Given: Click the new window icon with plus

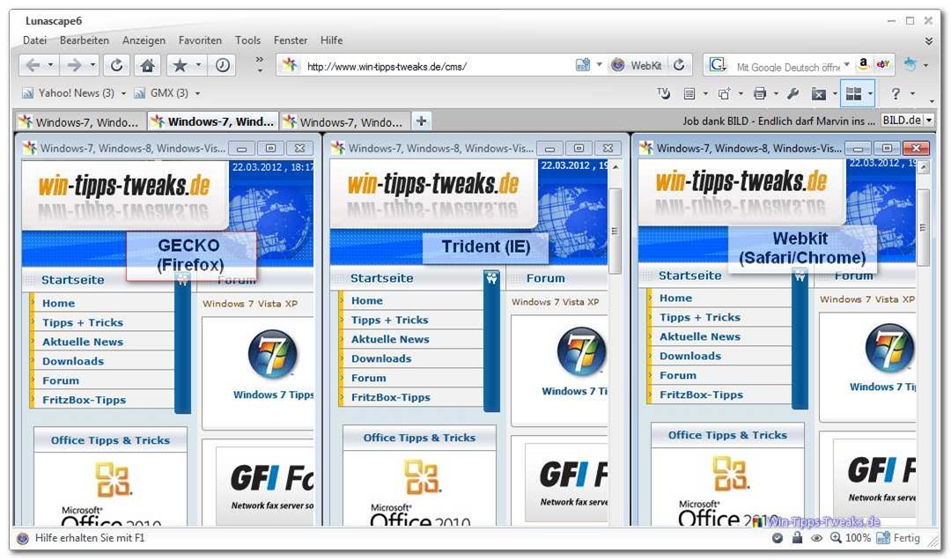Looking at the screenshot, I should [724, 93].
